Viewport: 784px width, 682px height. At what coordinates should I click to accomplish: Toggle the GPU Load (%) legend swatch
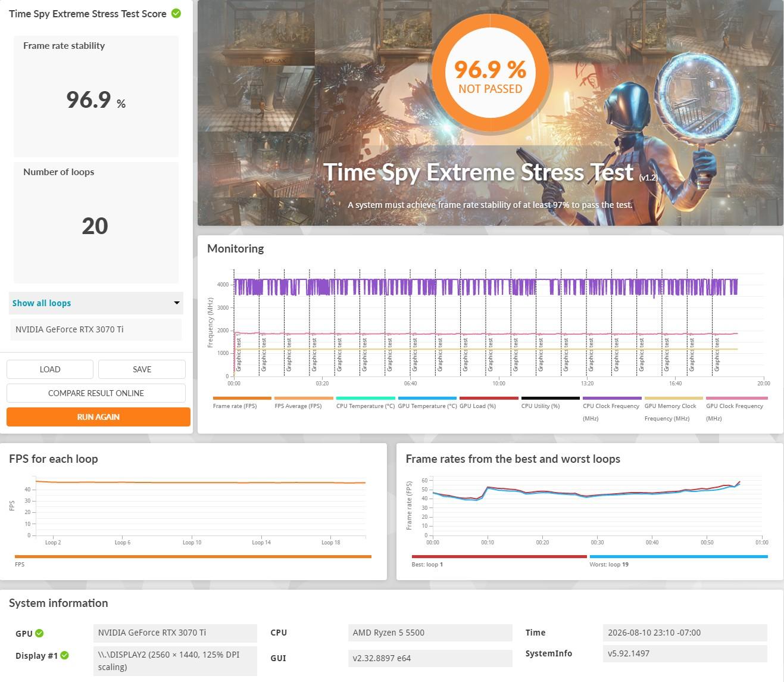pyautogui.click(x=489, y=398)
